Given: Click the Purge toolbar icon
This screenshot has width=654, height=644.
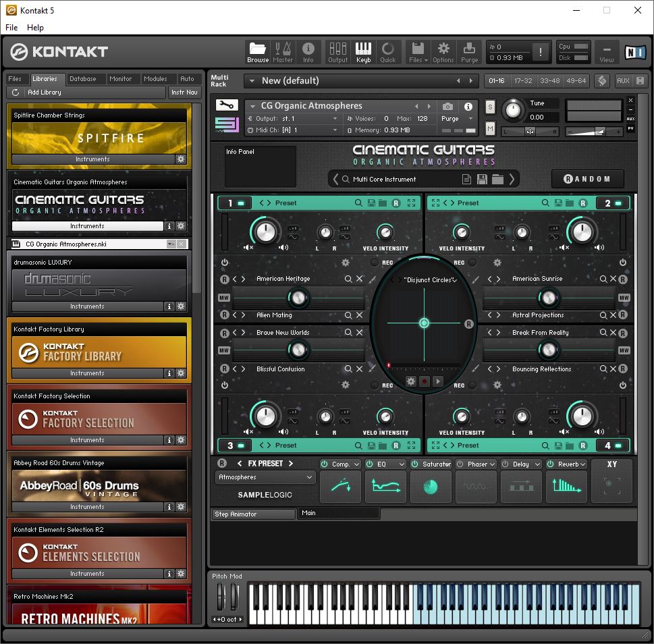Looking at the screenshot, I should click(x=469, y=52).
